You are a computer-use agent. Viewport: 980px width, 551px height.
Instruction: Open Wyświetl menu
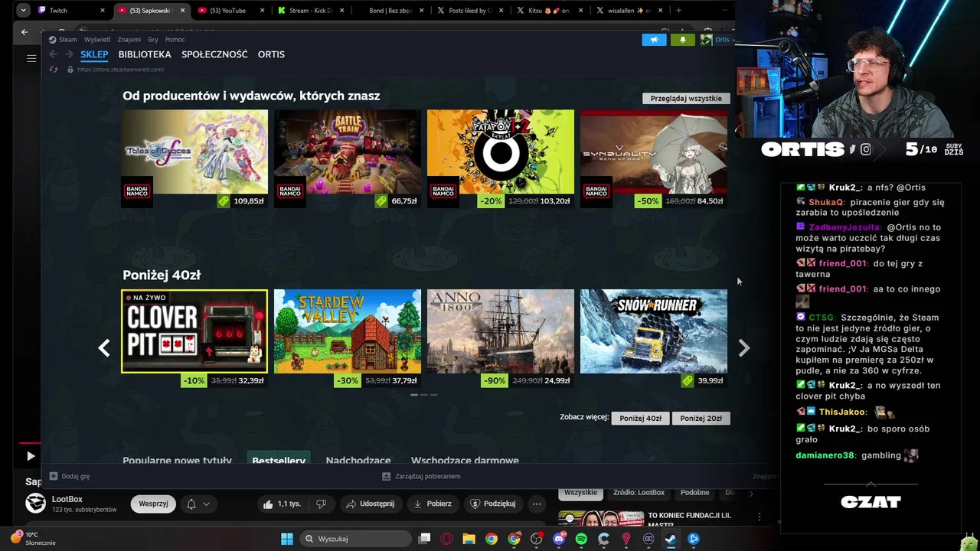[x=97, y=40]
